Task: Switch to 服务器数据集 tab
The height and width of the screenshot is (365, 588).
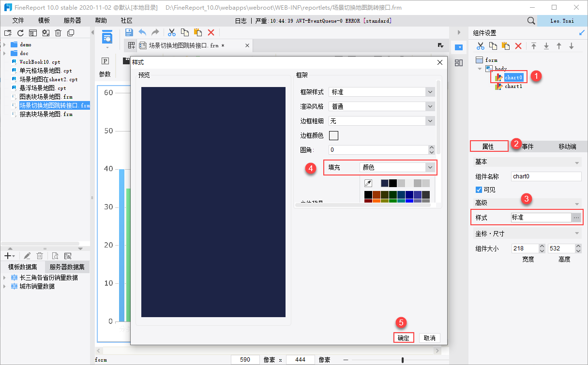Action: tap(67, 267)
